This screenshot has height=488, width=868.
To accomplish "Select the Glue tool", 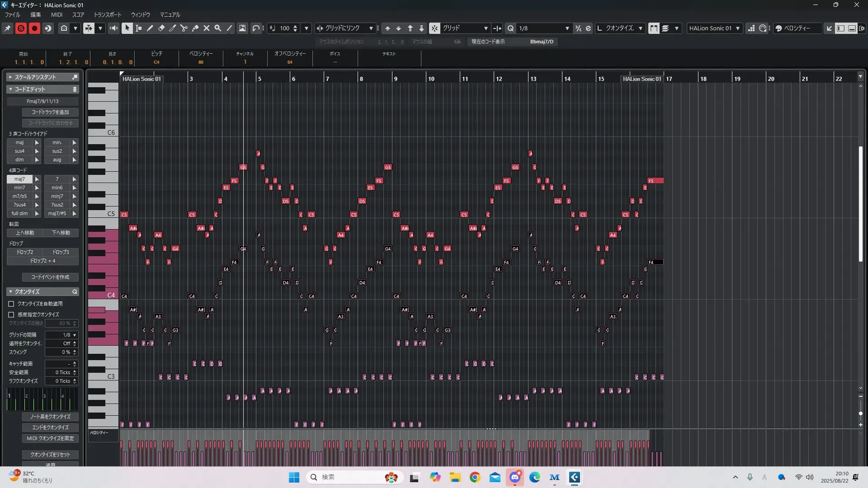I will click(195, 28).
